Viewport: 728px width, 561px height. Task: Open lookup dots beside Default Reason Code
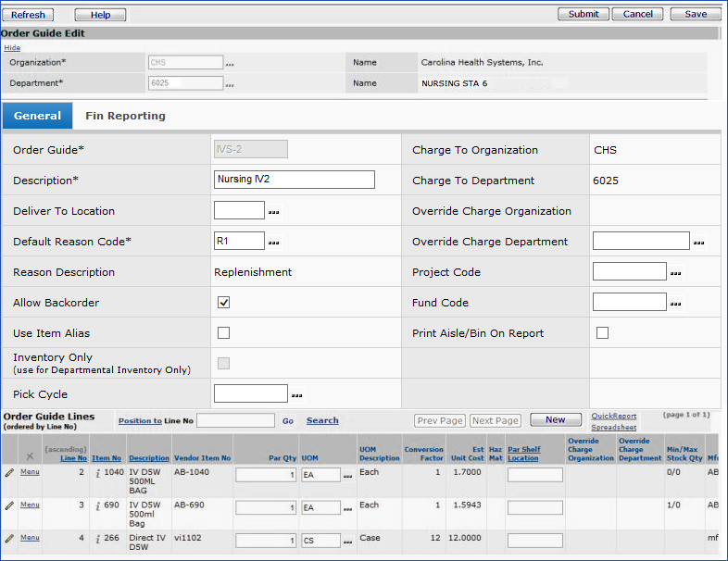click(x=273, y=243)
